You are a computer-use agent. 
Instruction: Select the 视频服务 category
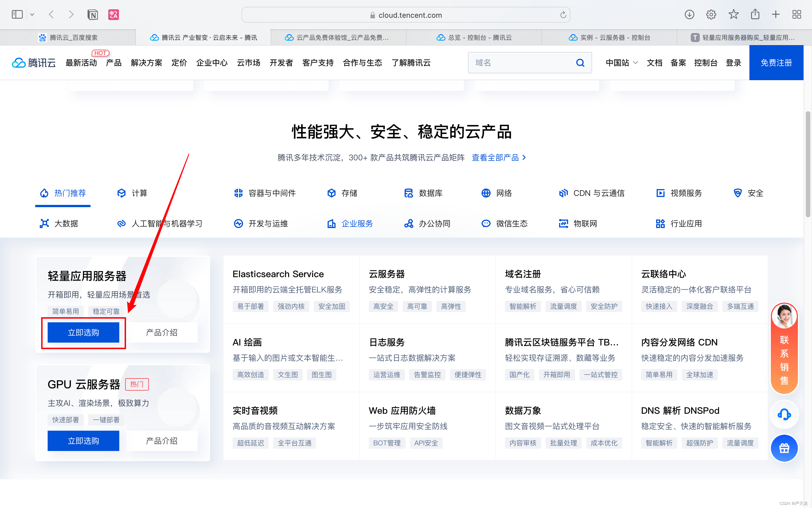pos(679,193)
